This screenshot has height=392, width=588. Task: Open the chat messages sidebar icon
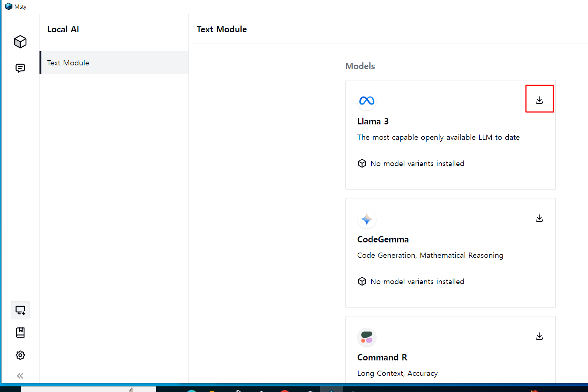click(20, 68)
